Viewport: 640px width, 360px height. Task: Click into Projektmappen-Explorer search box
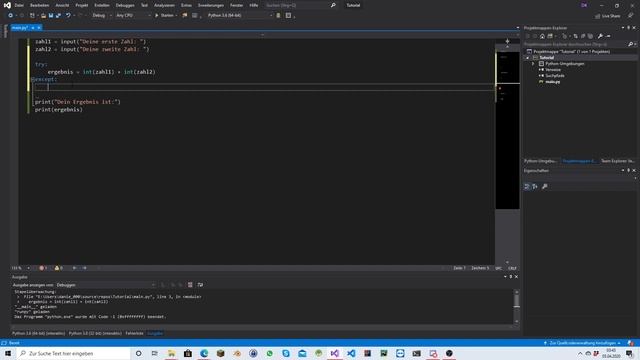[x=576, y=44]
